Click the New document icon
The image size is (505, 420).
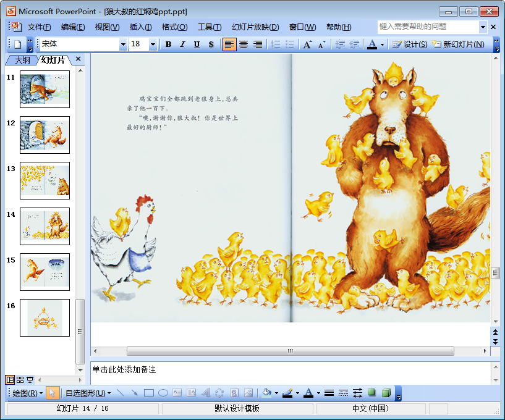click(x=18, y=44)
